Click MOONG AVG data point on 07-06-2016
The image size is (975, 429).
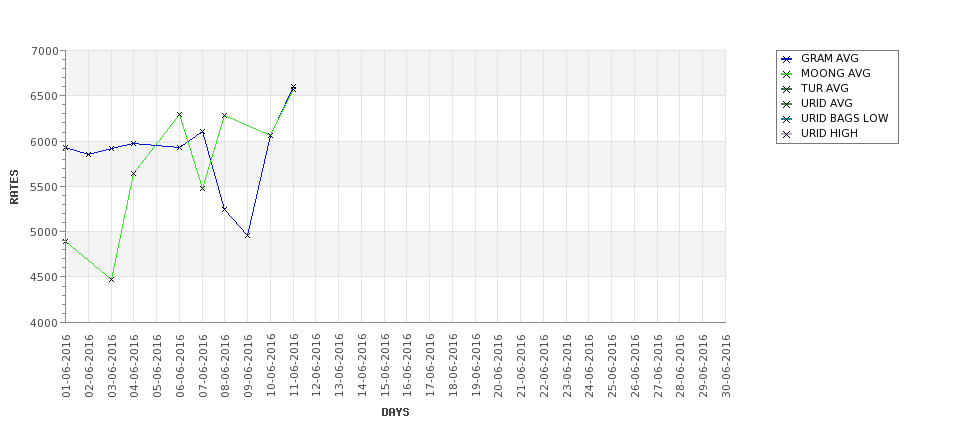[x=202, y=188]
